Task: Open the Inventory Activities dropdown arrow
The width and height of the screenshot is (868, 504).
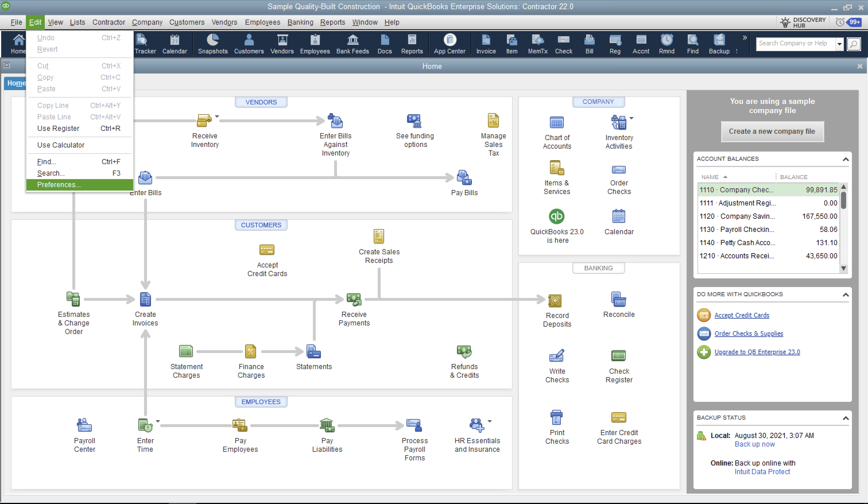Action: pos(631,118)
